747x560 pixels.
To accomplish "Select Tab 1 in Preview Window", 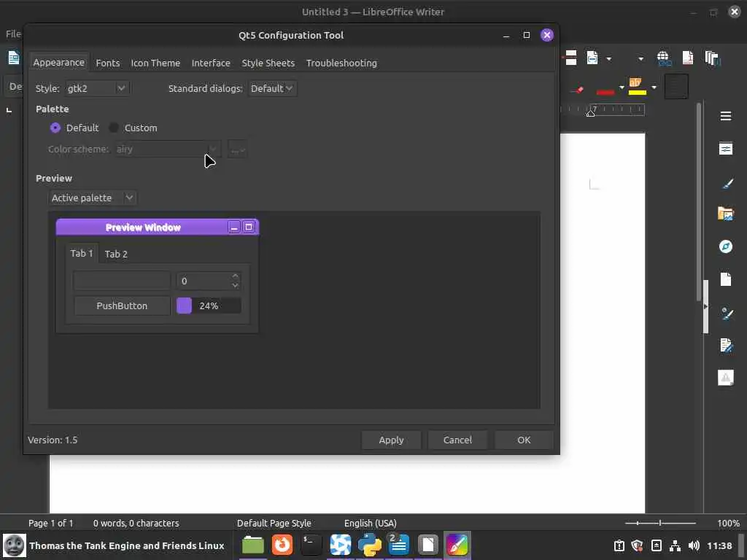I will 82,253.
